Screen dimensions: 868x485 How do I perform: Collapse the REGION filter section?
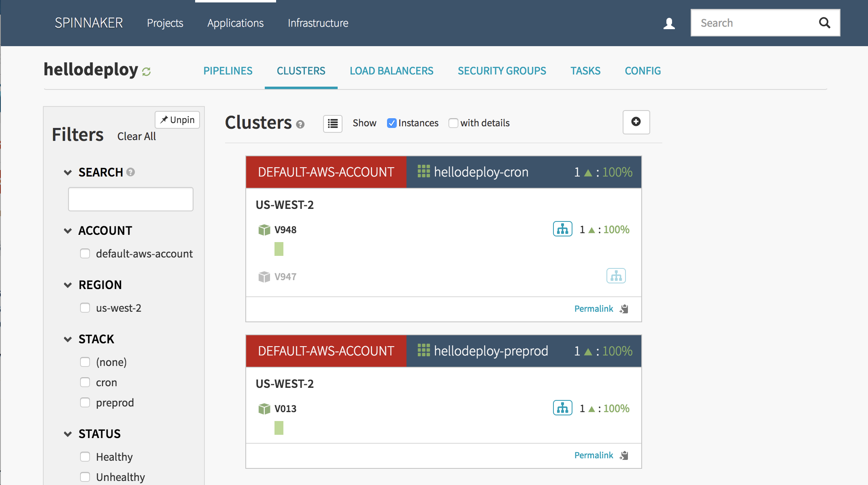point(68,285)
